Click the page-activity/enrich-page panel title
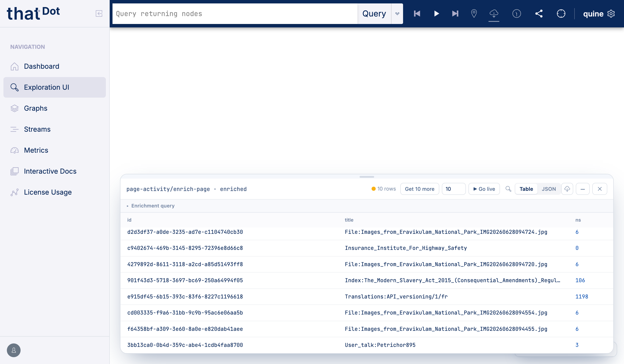Image resolution: width=624 pixels, height=364 pixels. pos(186,189)
